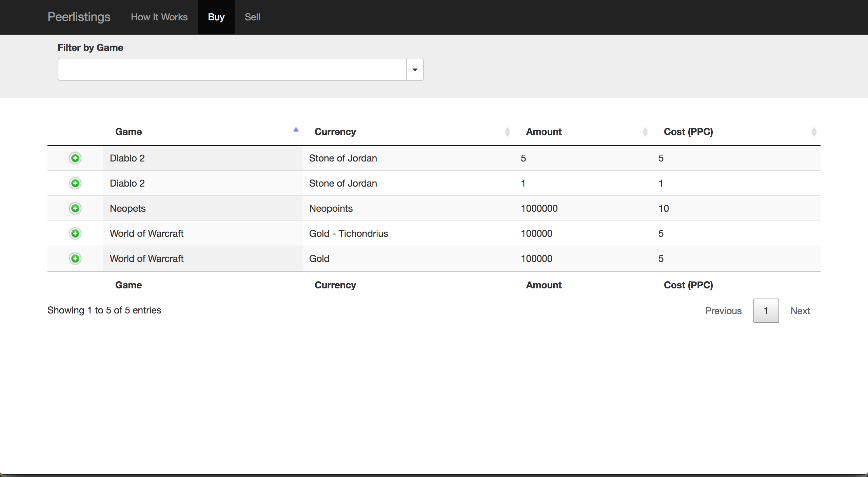This screenshot has height=477, width=868.
Task: Select the Buy navigation tab
Action: click(216, 17)
